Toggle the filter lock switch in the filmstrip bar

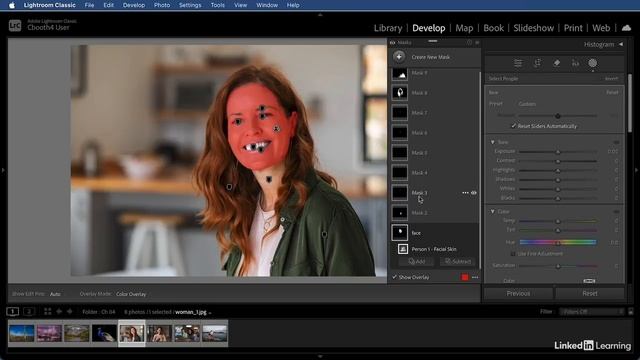pyautogui.click(x=631, y=311)
